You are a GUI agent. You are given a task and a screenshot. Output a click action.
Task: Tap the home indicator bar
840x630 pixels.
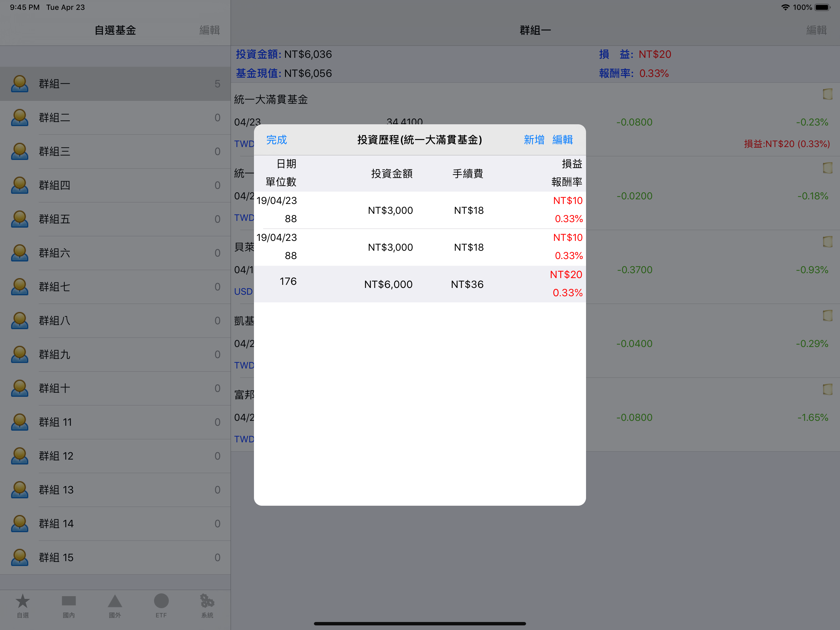[420, 624]
